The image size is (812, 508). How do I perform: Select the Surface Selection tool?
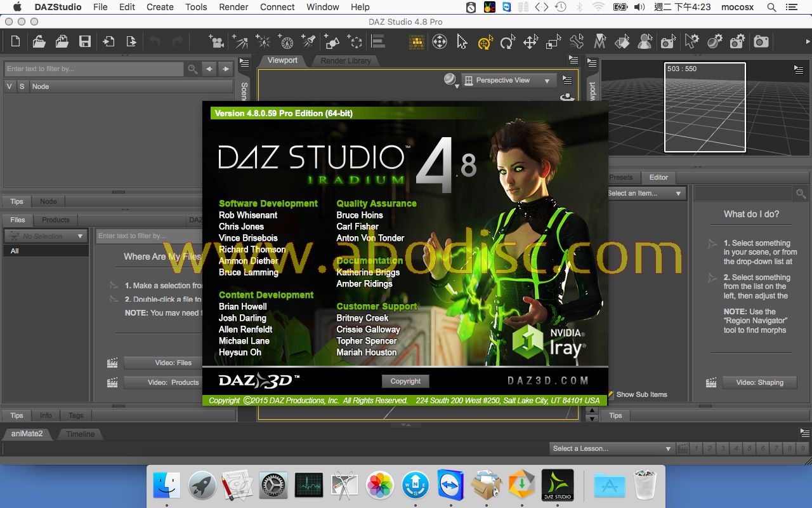tap(622, 42)
